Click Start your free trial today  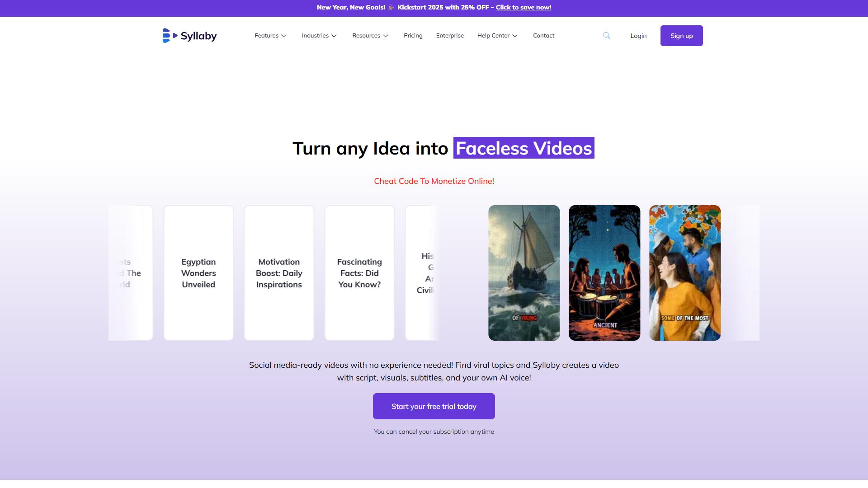pos(434,406)
